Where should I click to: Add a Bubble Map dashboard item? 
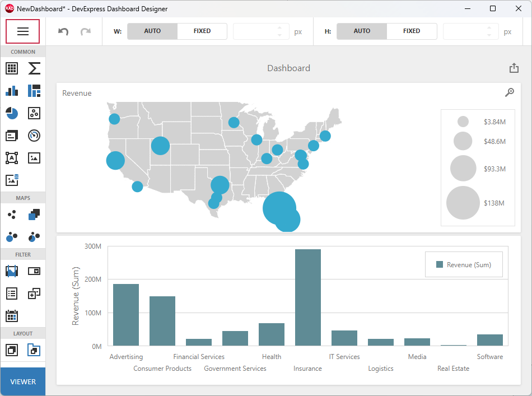[x=11, y=236]
